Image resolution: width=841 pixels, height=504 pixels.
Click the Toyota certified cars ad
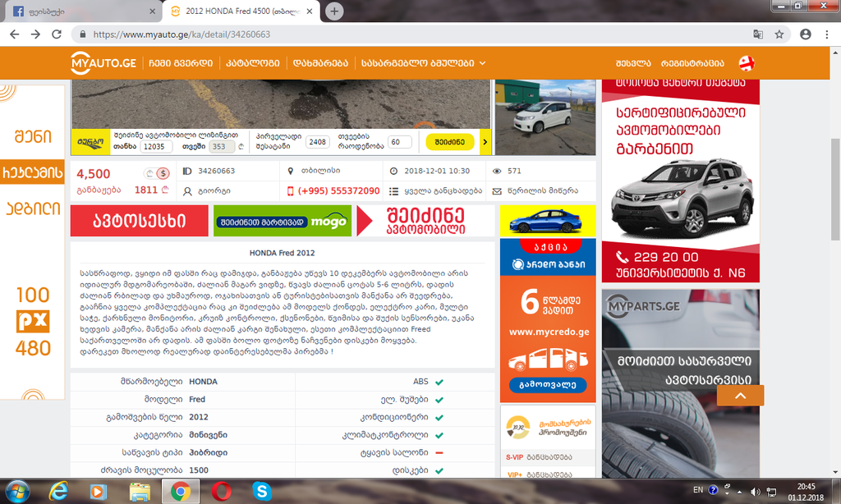(x=681, y=181)
